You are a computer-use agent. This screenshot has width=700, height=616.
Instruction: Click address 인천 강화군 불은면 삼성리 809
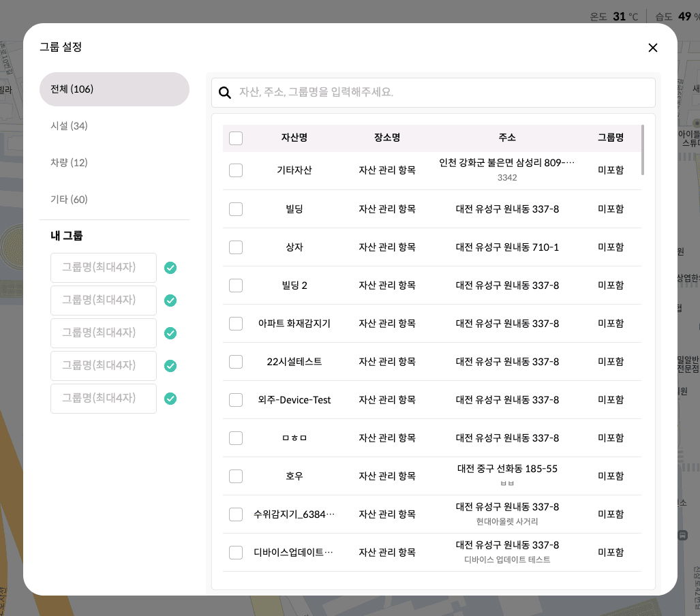coord(506,163)
